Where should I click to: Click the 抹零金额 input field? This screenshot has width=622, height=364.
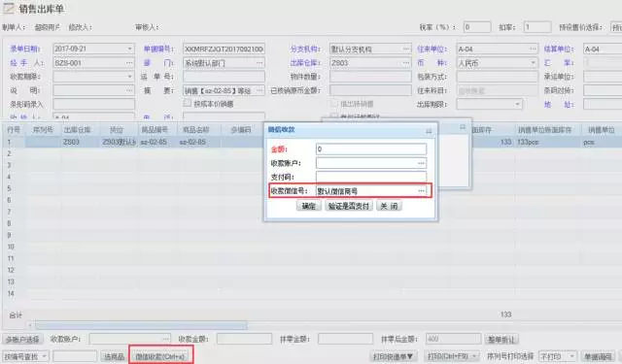[x=345, y=339]
